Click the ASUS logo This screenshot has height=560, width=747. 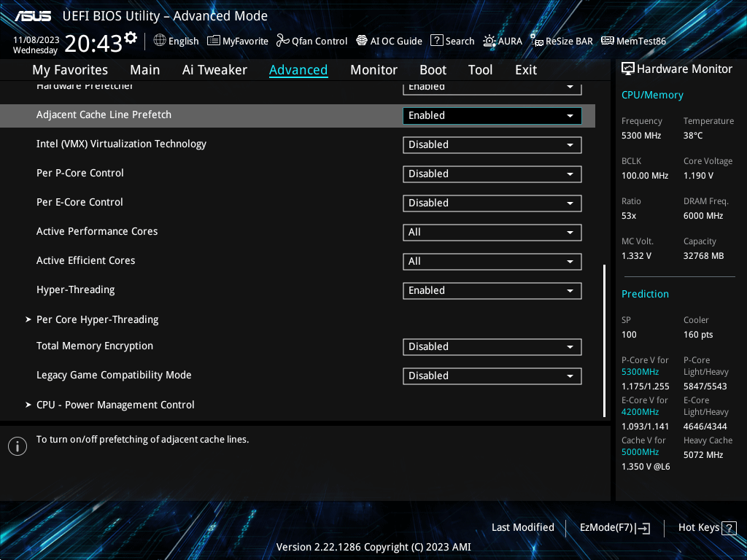[32, 16]
